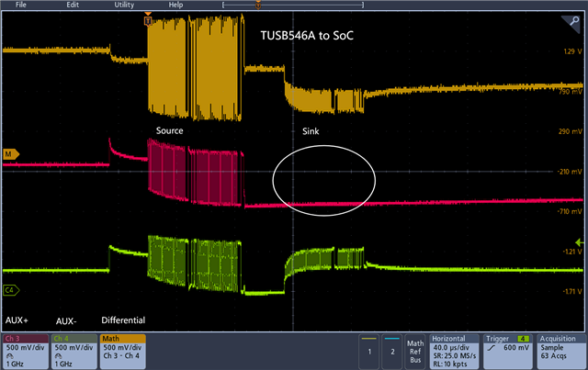Open the Utility menu
588x370 pixels.
click(124, 5)
